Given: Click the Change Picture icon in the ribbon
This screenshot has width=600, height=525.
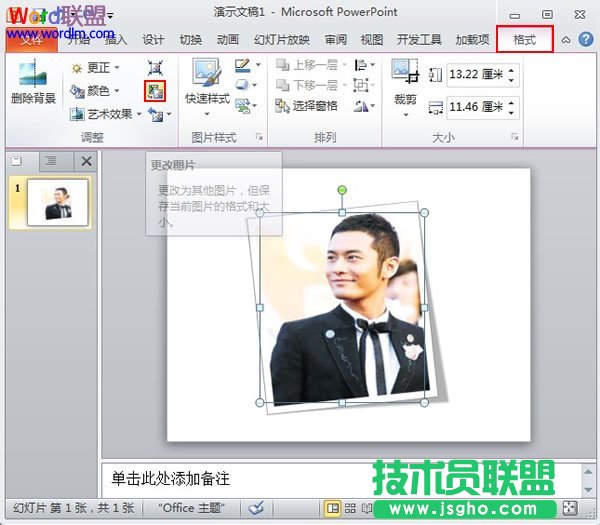Looking at the screenshot, I should coord(155,91).
